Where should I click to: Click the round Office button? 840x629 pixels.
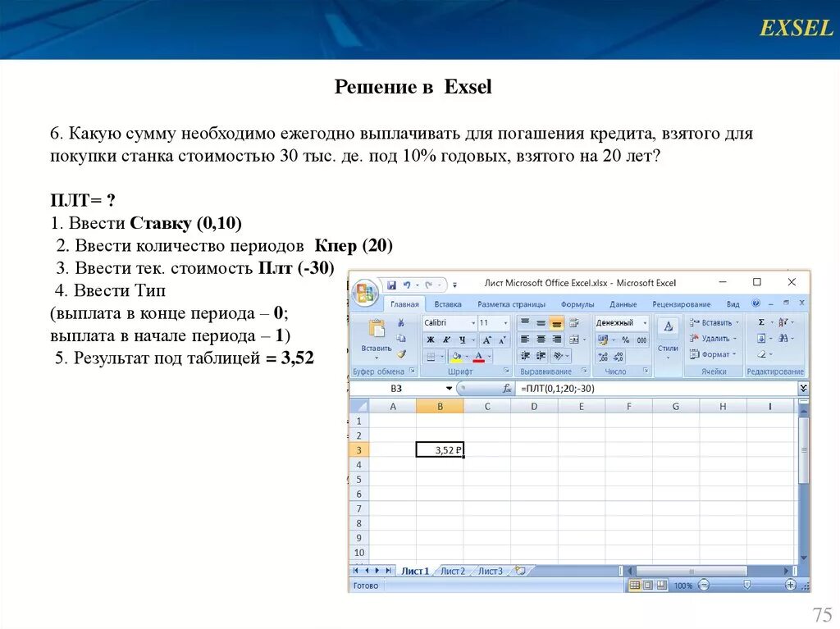(367, 293)
